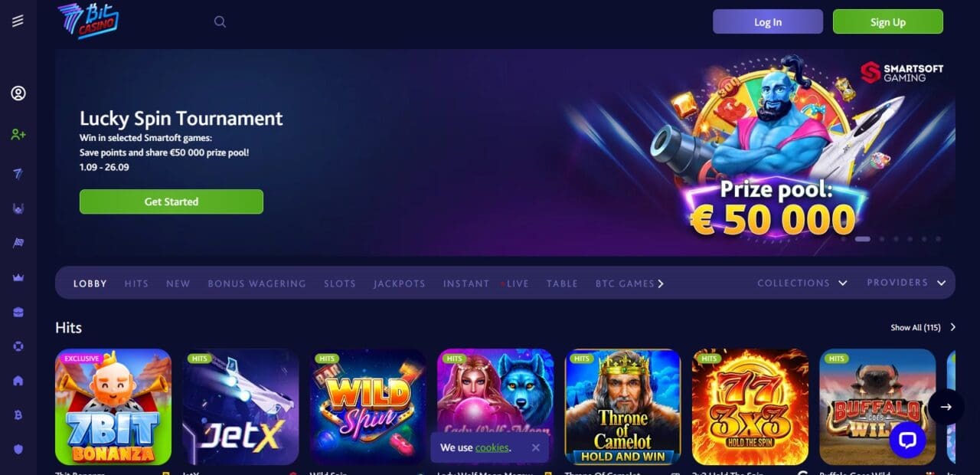Viewport: 980px width, 475px height.
Task: Click the 7Bit Casino logo
Action: (x=88, y=21)
